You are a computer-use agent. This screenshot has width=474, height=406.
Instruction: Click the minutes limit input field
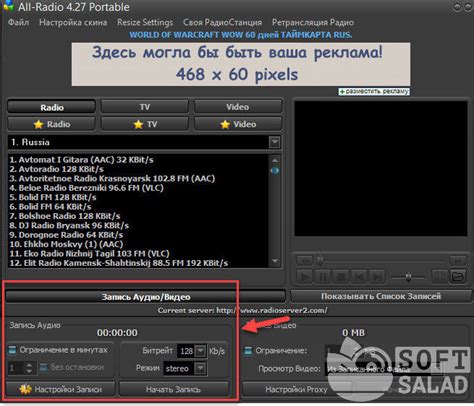(x=16, y=368)
